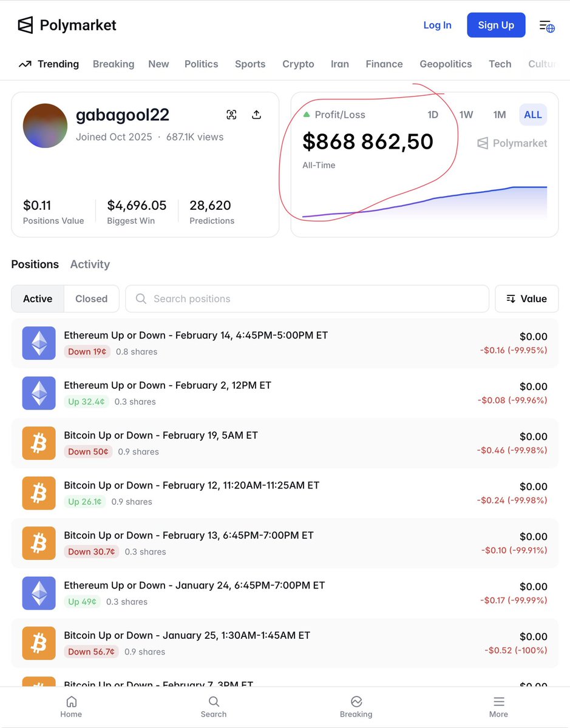The image size is (570, 728).
Task: Click the -$0.52 (-100%) loss value
Action: coord(516,650)
